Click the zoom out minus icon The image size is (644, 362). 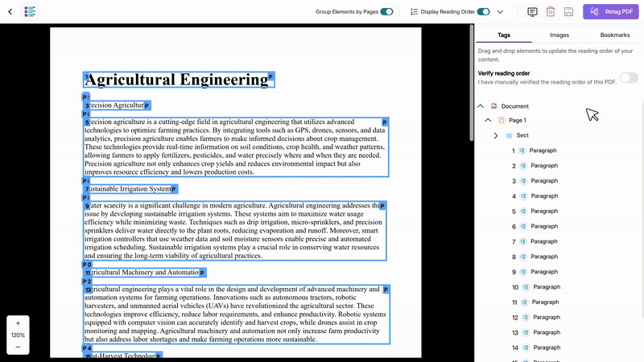(x=18, y=347)
